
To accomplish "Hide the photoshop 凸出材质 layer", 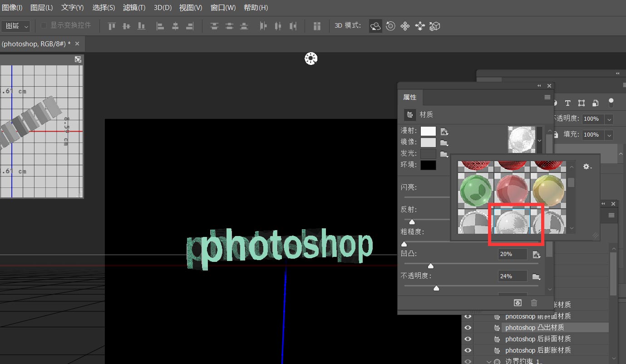I will [468, 327].
